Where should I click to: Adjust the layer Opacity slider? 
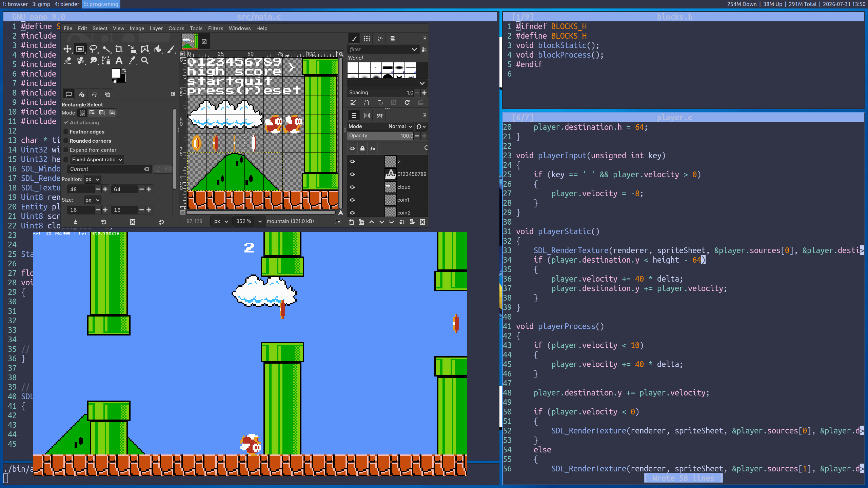(x=381, y=136)
